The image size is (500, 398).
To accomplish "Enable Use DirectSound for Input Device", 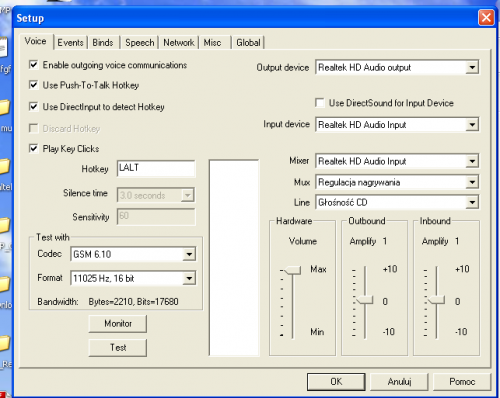I will point(320,103).
